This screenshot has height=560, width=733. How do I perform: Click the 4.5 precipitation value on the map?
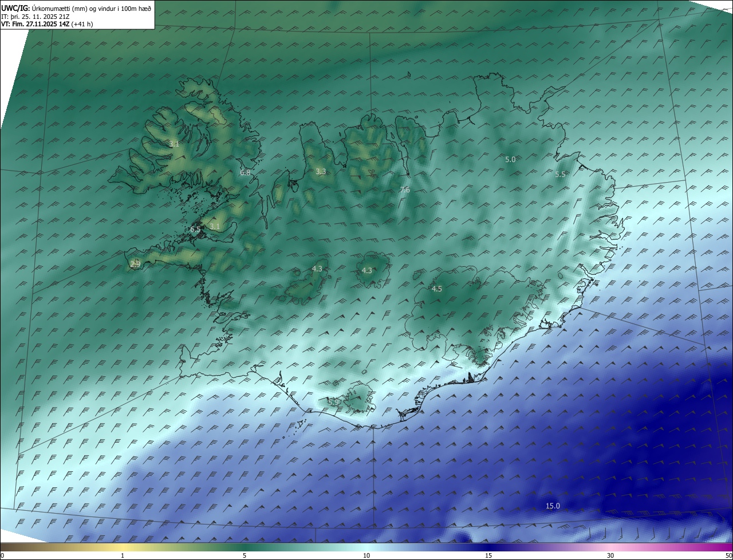click(437, 289)
